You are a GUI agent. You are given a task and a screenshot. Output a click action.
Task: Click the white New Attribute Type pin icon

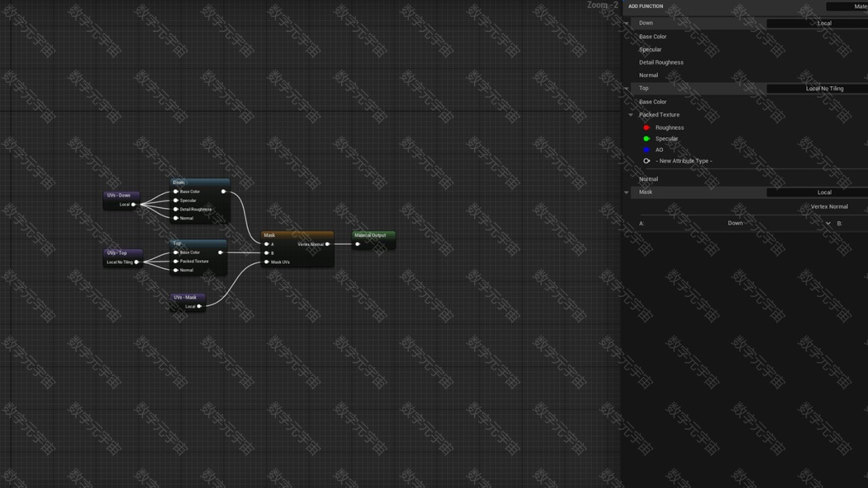646,161
